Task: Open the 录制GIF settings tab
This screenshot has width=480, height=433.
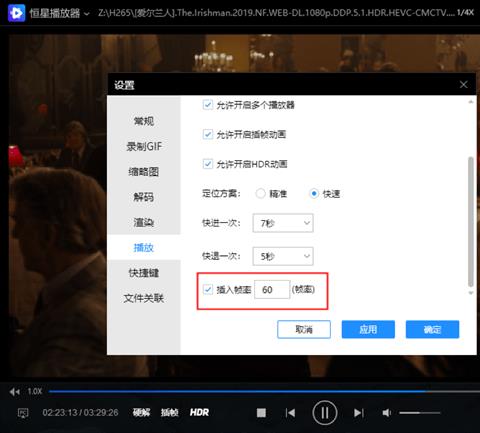Action: tap(144, 146)
